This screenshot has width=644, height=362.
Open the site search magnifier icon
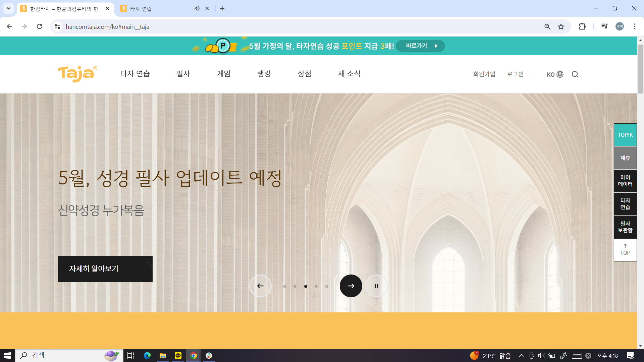point(575,74)
